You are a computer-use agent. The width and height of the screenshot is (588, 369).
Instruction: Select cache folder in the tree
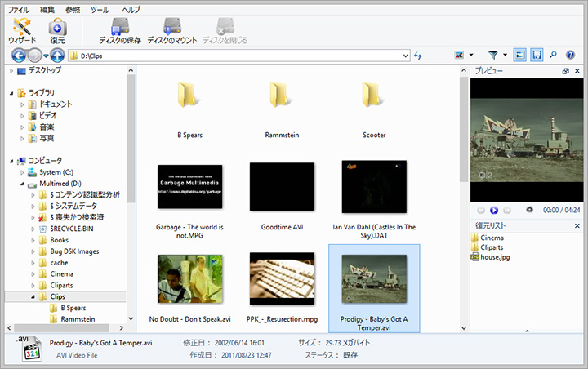pyautogui.click(x=59, y=263)
